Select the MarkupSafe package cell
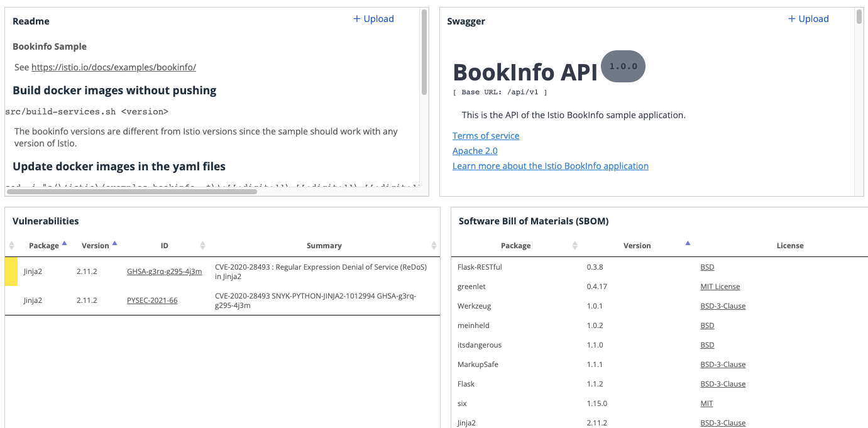The height and width of the screenshot is (428, 868). point(478,365)
